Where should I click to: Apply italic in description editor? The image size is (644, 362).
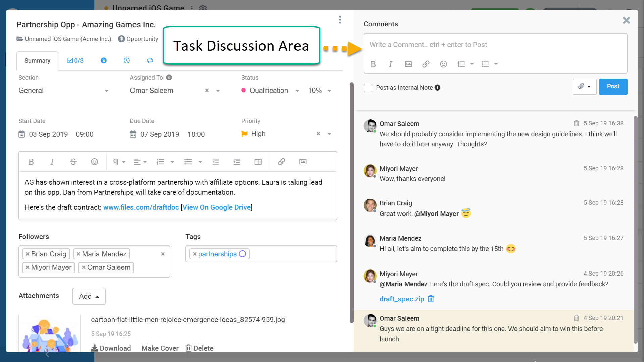pyautogui.click(x=52, y=162)
